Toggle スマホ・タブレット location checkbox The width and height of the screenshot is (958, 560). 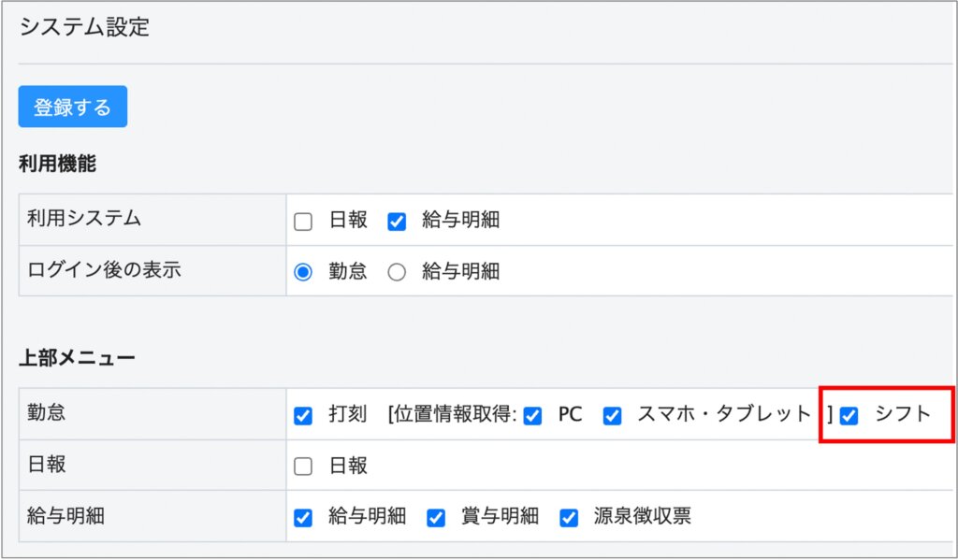pos(612,416)
